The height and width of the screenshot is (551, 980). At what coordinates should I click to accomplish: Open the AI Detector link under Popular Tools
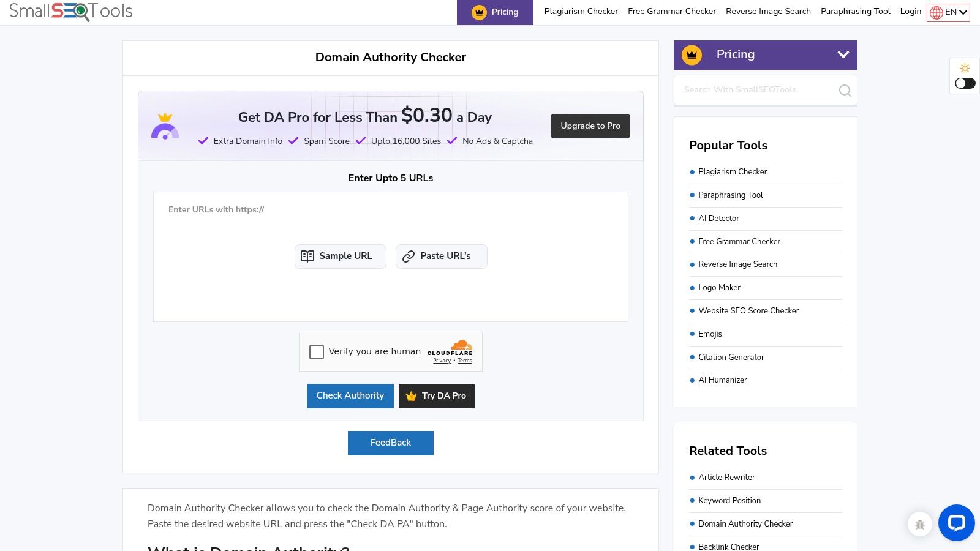[x=718, y=218]
